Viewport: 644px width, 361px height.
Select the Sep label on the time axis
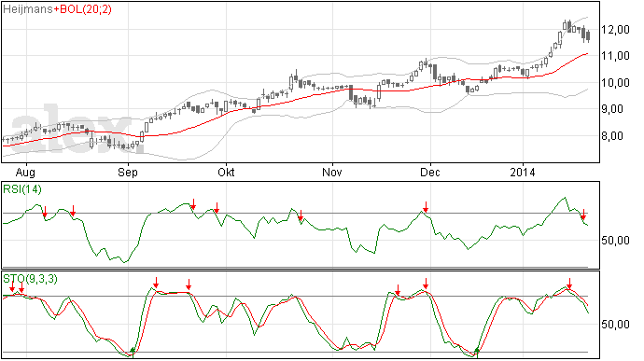coord(128,172)
